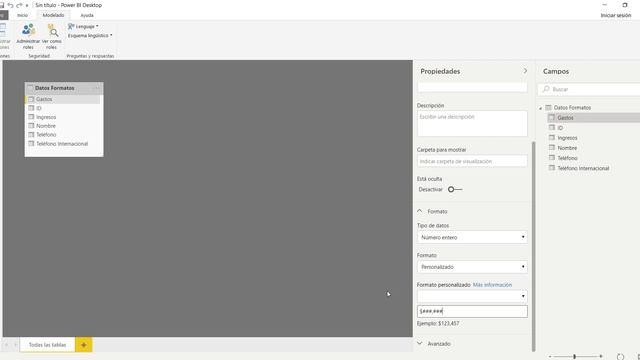
Task: Select Teléfono in the Campos list
Action: pos(593,158)
